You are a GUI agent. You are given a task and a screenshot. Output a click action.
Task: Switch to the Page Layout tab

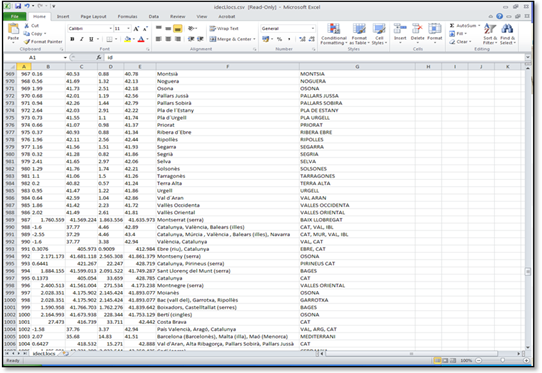coord(93,16)
